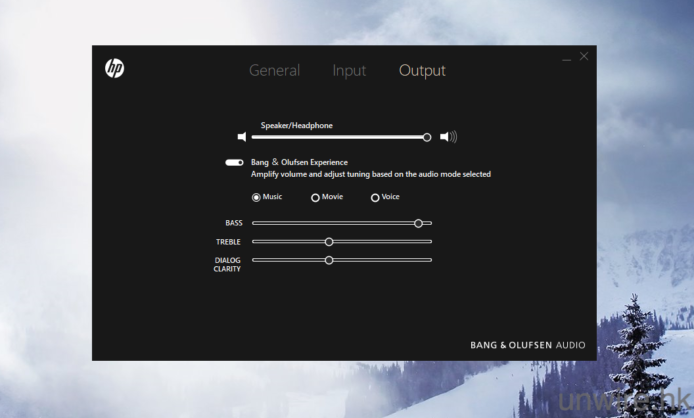Switch to the General tab
The width and height of the screenshot is (694, 418).
coord(274,71)
